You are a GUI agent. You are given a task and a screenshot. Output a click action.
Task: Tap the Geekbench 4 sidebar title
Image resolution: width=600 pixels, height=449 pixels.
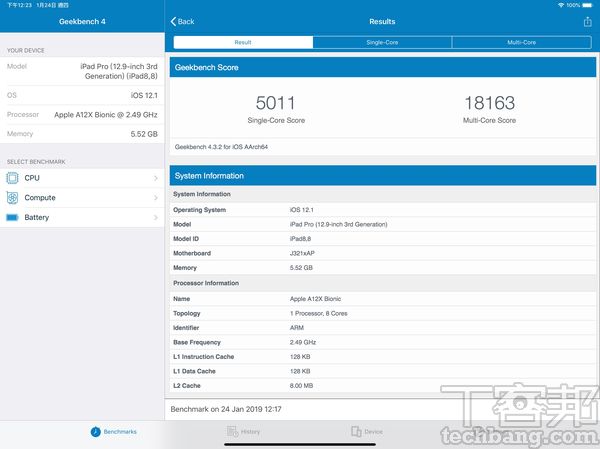tap(82, 21)
